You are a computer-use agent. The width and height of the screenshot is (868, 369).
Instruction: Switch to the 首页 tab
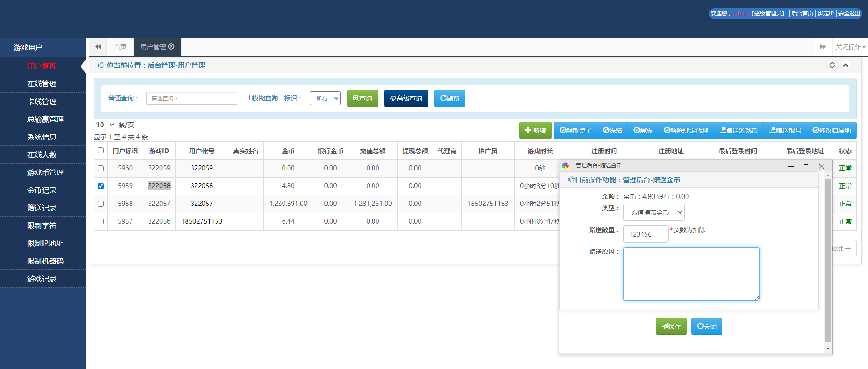point(120,47)
